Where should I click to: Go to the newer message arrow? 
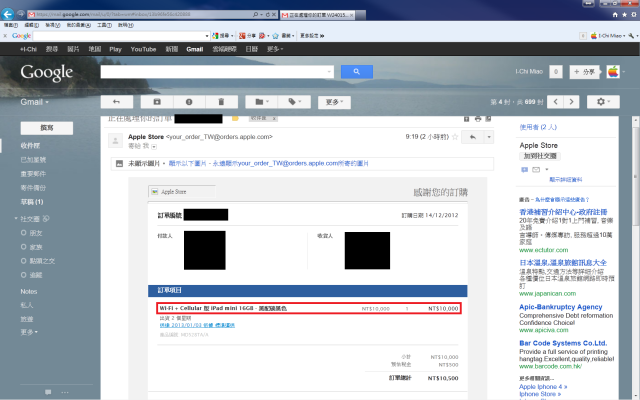pyautogui.click(x=556, y=102)
